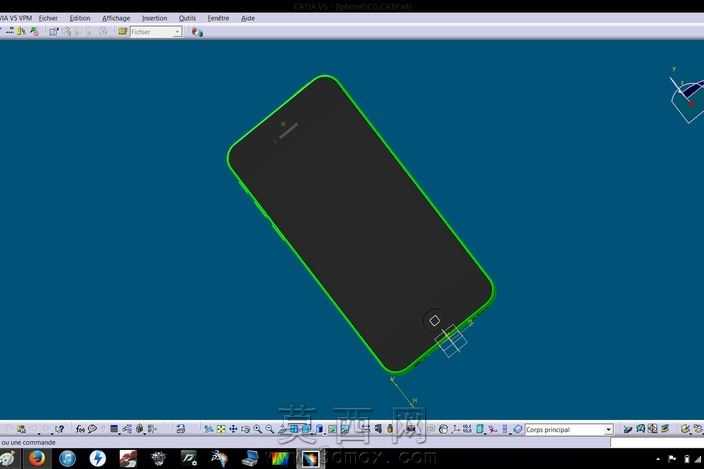Show hidden system tray icons

tap(658, 459)
